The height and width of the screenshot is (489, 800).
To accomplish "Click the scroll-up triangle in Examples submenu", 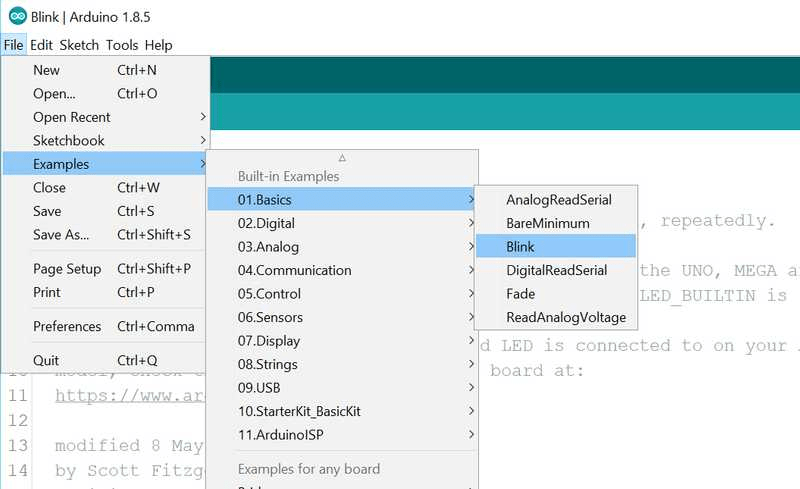I will coord(342,158).
